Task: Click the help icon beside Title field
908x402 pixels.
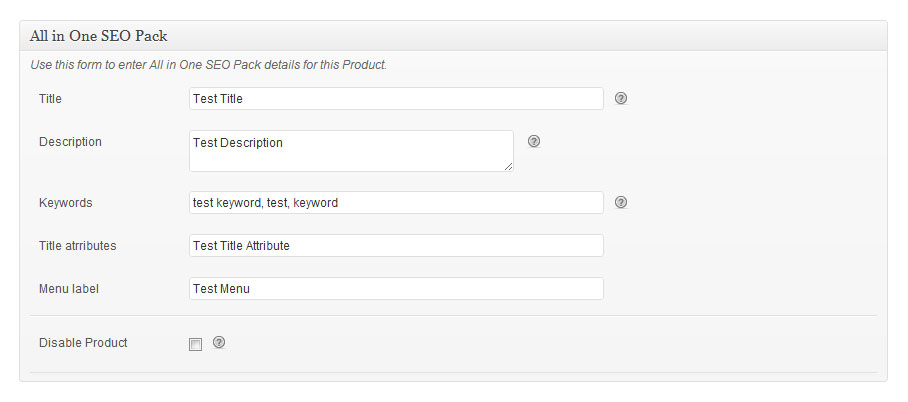Action: pos(621,98)
